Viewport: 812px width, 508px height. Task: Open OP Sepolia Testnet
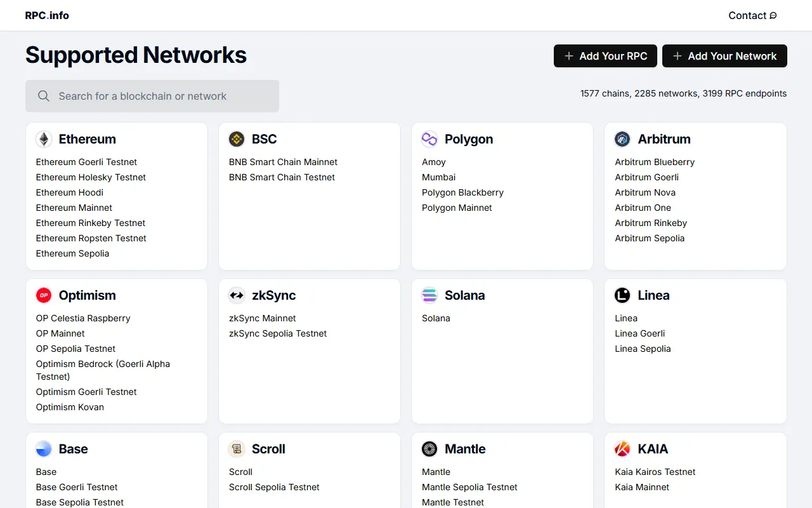75,349
